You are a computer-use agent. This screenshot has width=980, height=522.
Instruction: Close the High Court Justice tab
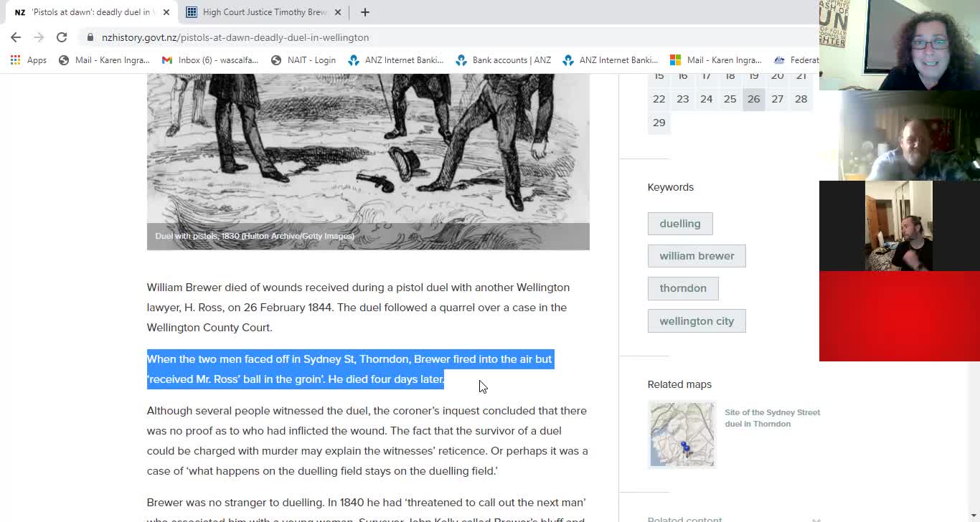pyautogui.click(x=338, y=12)
